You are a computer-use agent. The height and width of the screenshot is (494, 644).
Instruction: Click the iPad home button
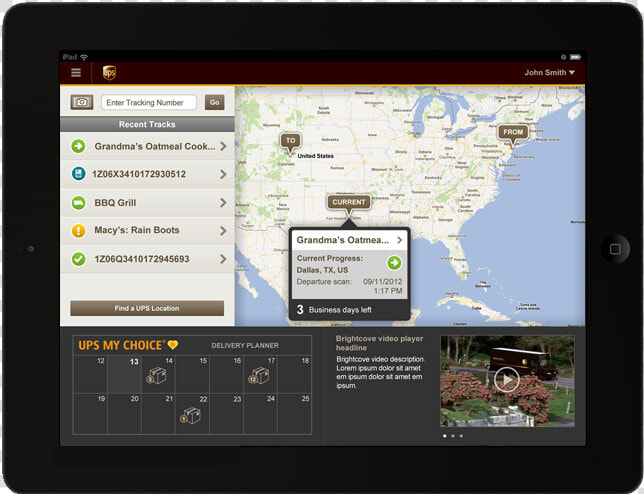[x=615, y=249]
